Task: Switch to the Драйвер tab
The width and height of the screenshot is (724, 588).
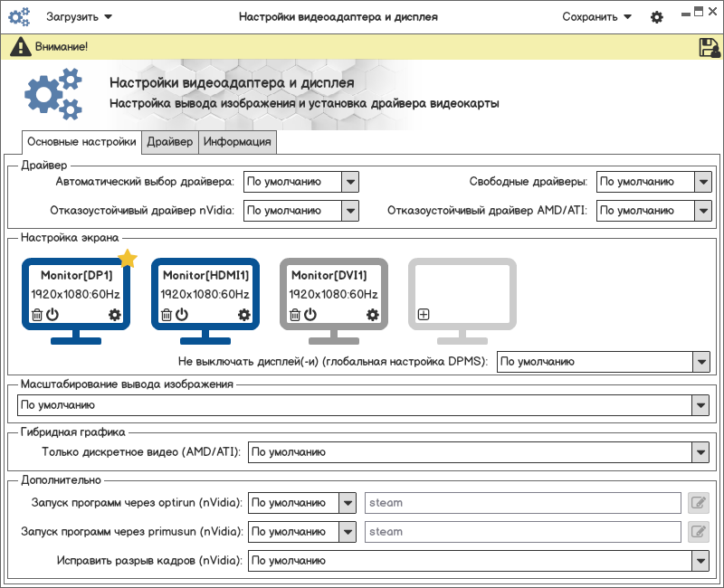Action: pyautogui.click(x=170, y=142)
